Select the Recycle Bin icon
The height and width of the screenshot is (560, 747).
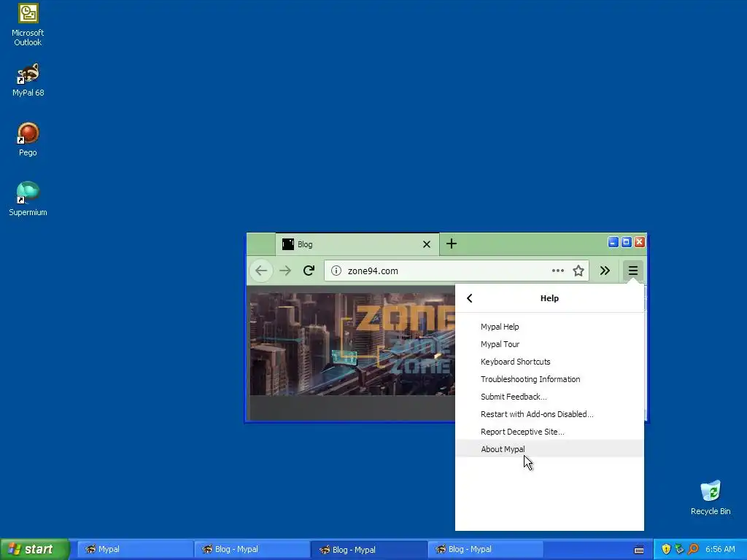[x=711, y=497]
